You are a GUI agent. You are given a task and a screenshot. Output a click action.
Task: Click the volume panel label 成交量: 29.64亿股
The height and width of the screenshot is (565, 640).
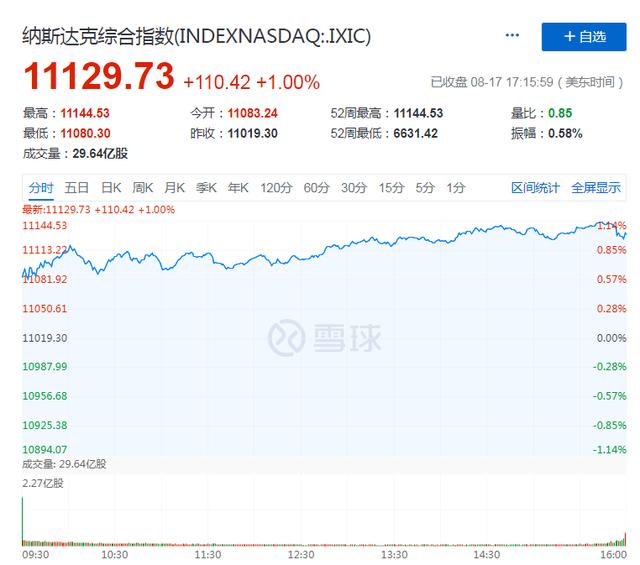coord(64,464)
